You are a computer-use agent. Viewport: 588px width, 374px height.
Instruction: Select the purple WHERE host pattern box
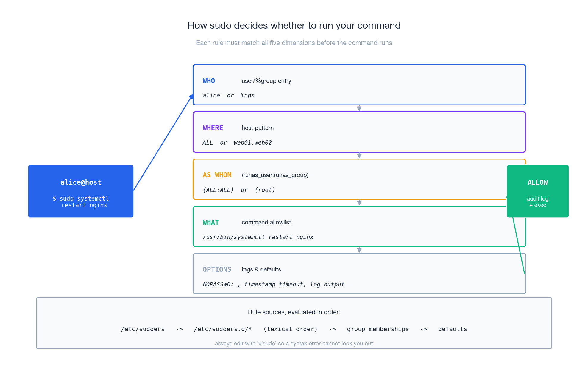point(359,132)
